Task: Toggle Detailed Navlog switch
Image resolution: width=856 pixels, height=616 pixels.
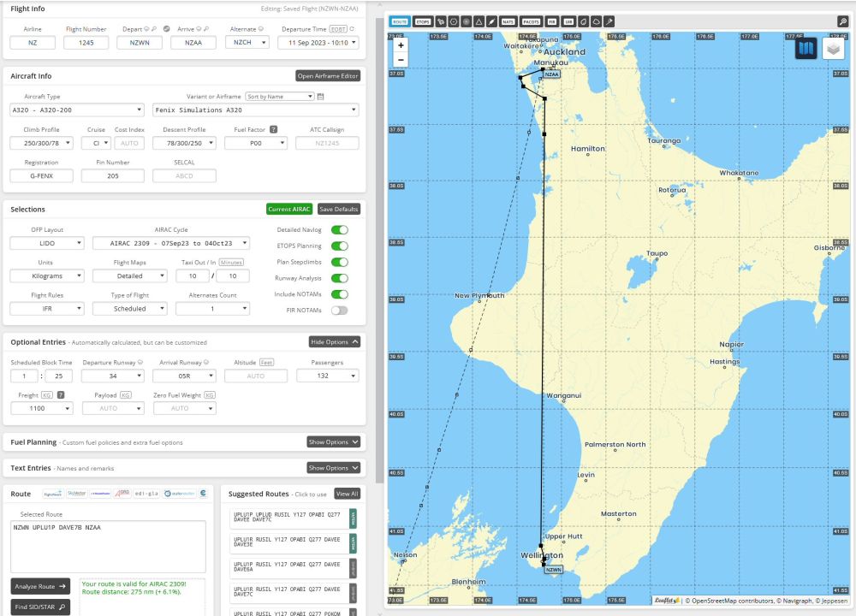Action: (340, 229)
